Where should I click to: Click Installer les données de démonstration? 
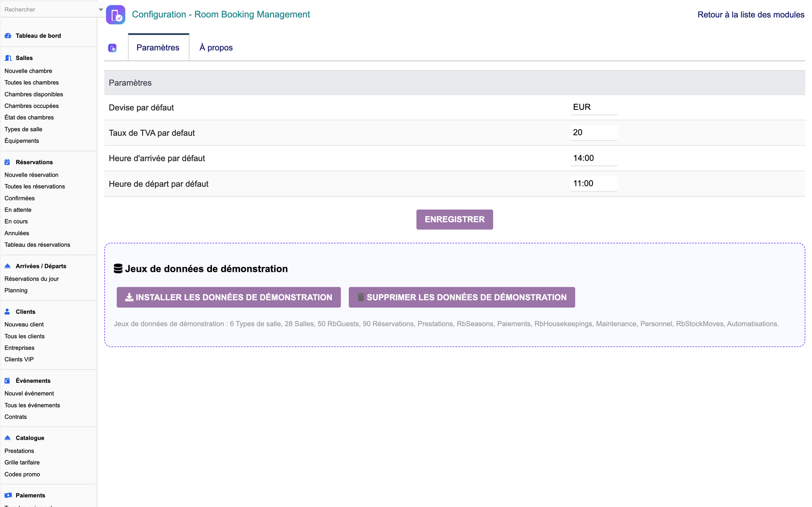229,297
